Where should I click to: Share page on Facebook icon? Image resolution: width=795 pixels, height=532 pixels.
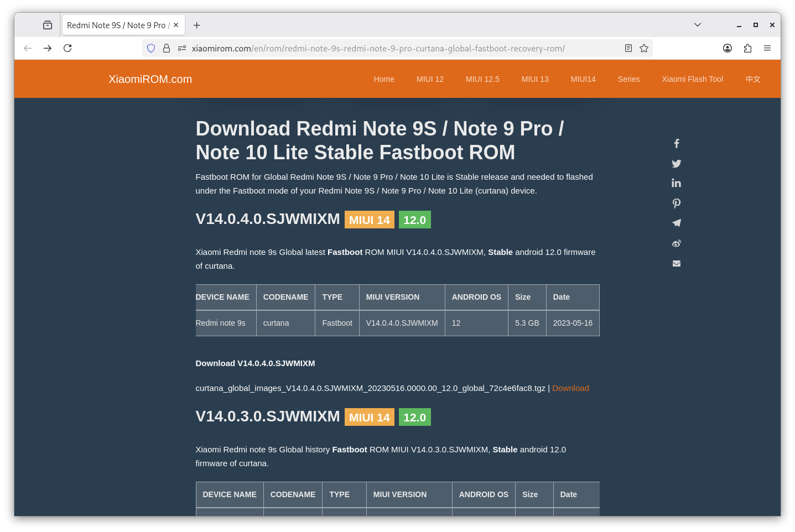pos(676,144)
